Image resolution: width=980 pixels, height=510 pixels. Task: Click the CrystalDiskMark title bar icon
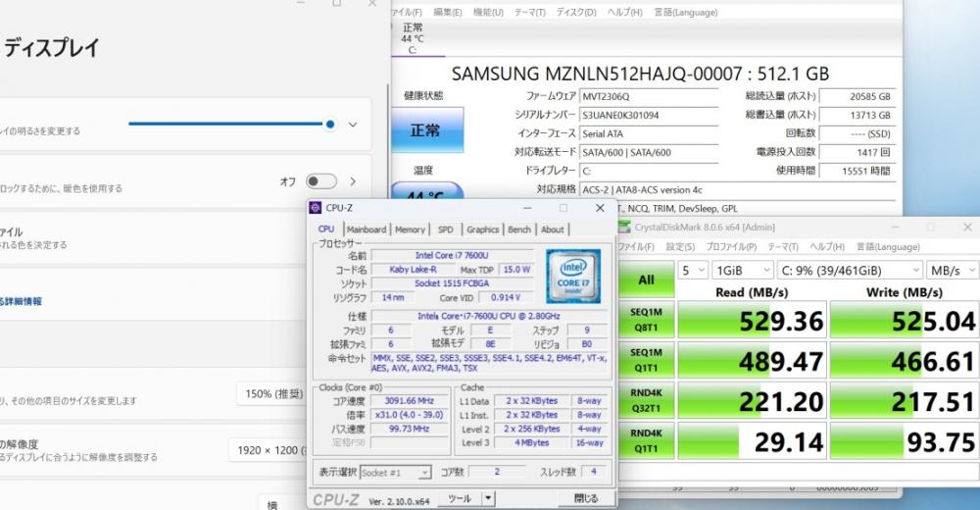point(624,228)
